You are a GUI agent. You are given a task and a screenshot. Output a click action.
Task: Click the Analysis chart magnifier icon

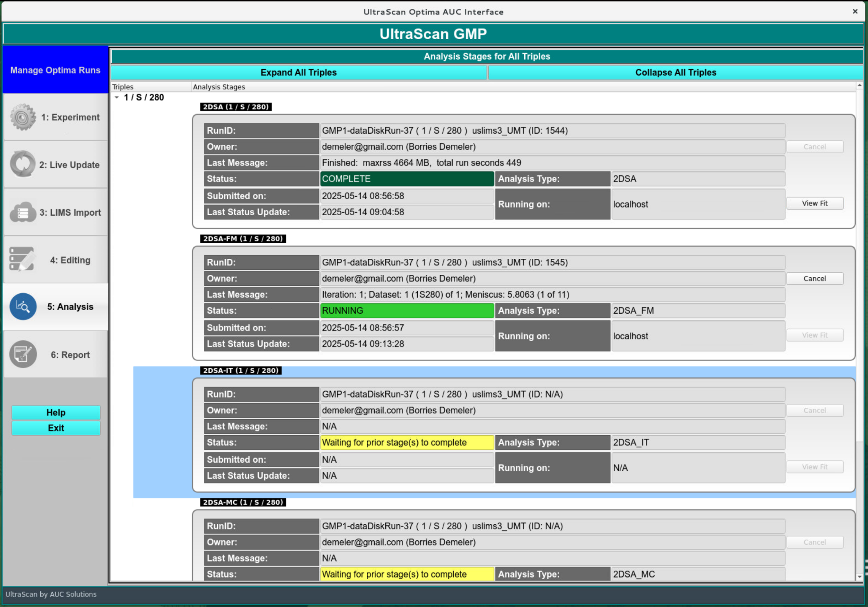(23, 307)
